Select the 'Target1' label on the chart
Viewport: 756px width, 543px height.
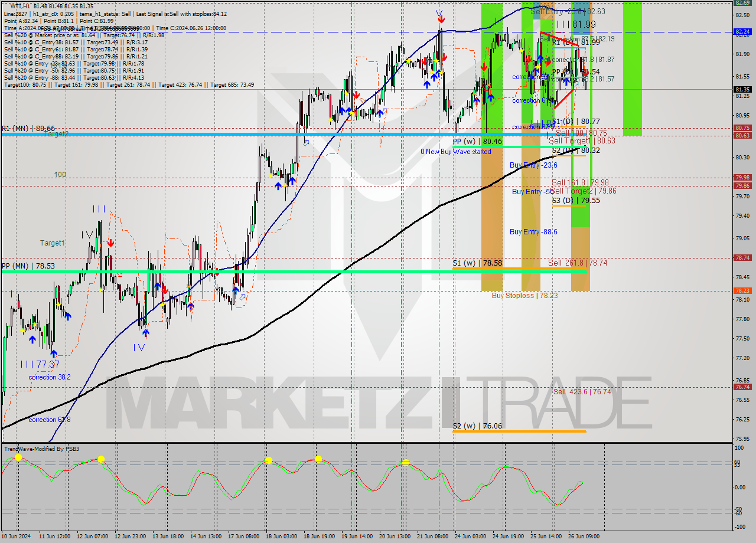pyautogui.click(x=53, y=243)
